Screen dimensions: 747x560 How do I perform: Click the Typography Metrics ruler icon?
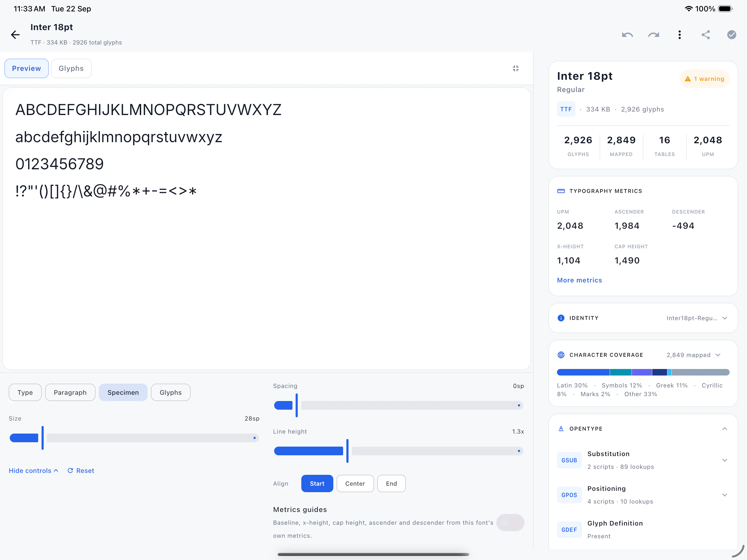(561, 191)
